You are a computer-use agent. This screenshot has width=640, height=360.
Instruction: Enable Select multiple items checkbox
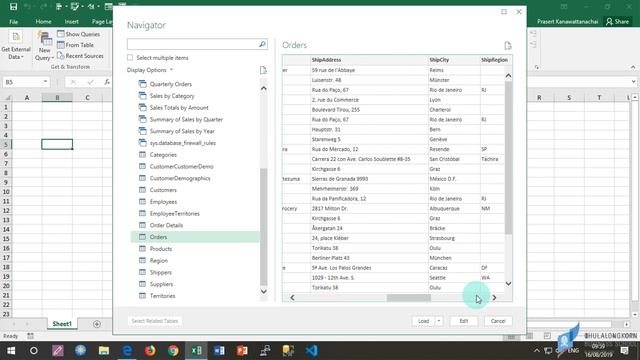pos(130,58)
